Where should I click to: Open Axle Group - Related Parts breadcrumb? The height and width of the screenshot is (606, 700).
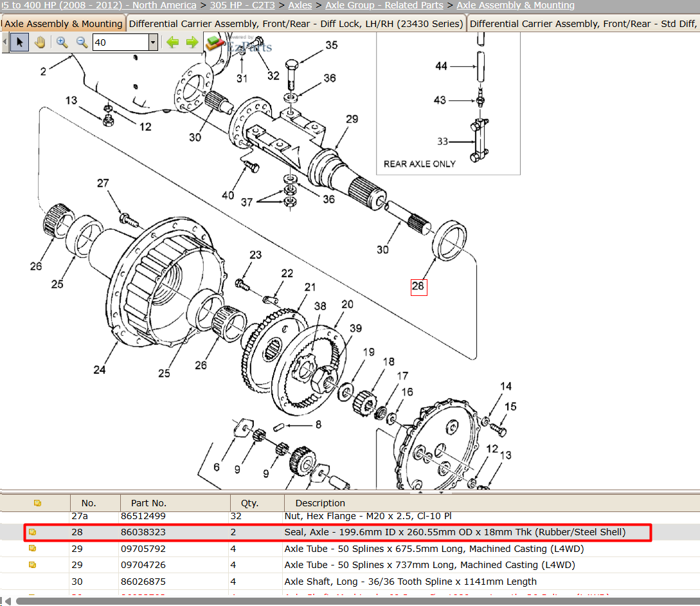384,5
